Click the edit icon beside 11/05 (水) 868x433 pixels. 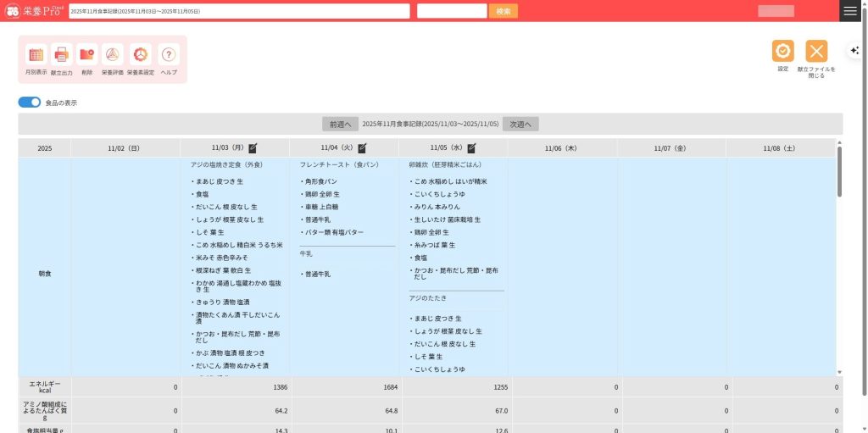[471, 147]
